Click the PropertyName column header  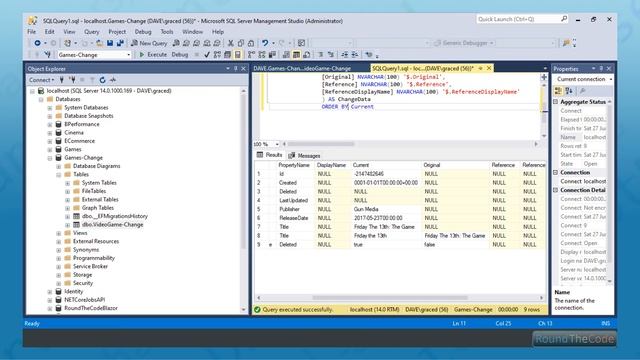coord(294,165)
